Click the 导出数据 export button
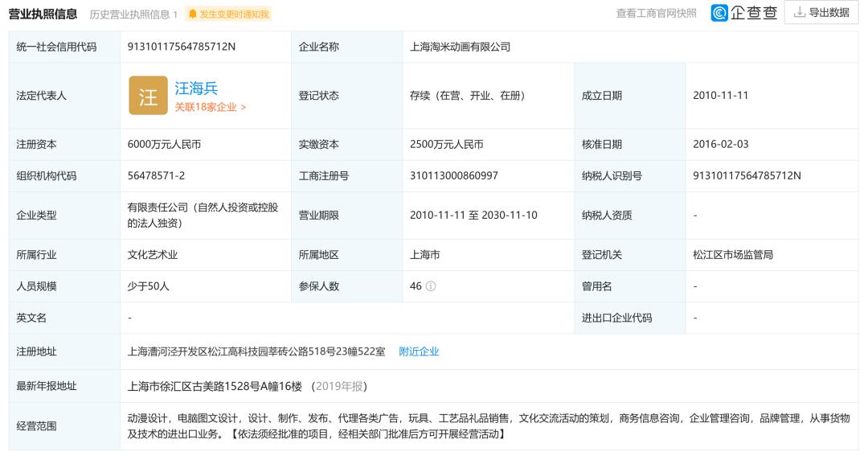This screenshot has height=456, width=868. [x=821, y=12]
